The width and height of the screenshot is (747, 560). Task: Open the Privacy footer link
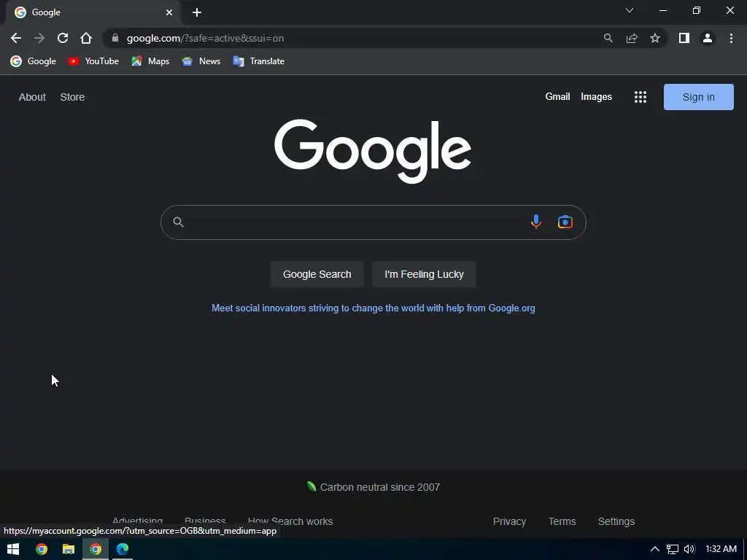pyautogui.click(x=509, y=521)
